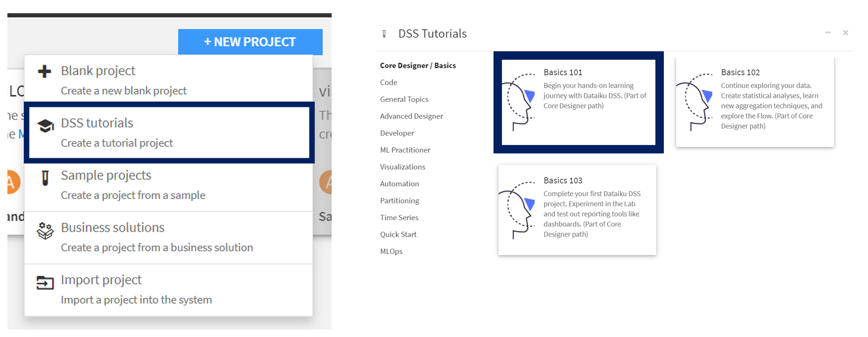The height and width of the screenshot is (337, 868).
Task: Click the Basics 103 description text
Action: (592, 214)
